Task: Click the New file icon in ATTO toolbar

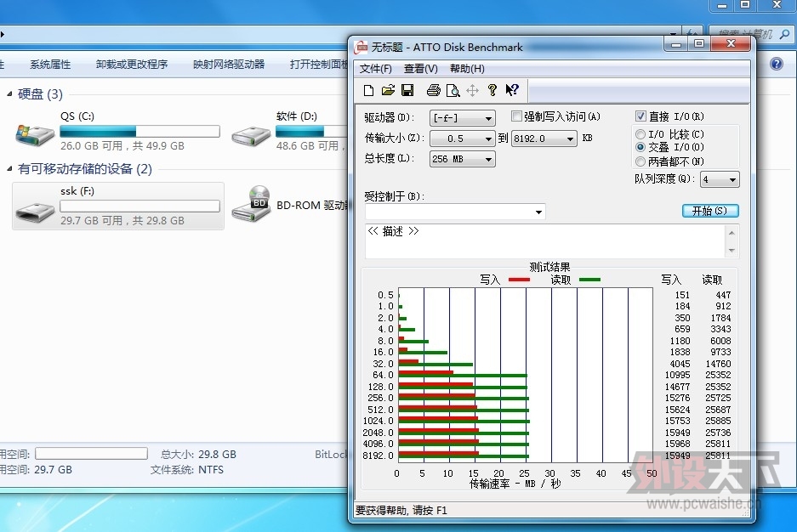Action: [x=369, y=90]
